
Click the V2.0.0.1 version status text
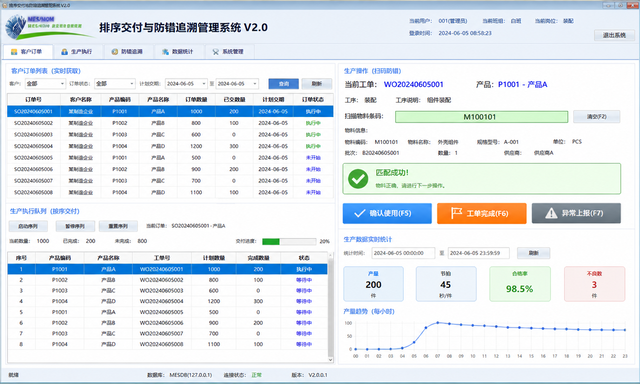coord(318,375)
